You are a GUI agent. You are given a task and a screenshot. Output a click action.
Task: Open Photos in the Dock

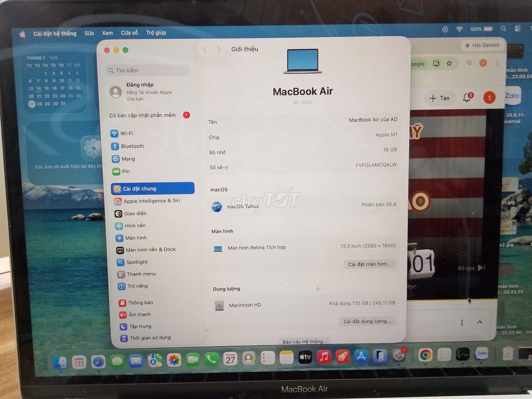click(x=174, y=361)
